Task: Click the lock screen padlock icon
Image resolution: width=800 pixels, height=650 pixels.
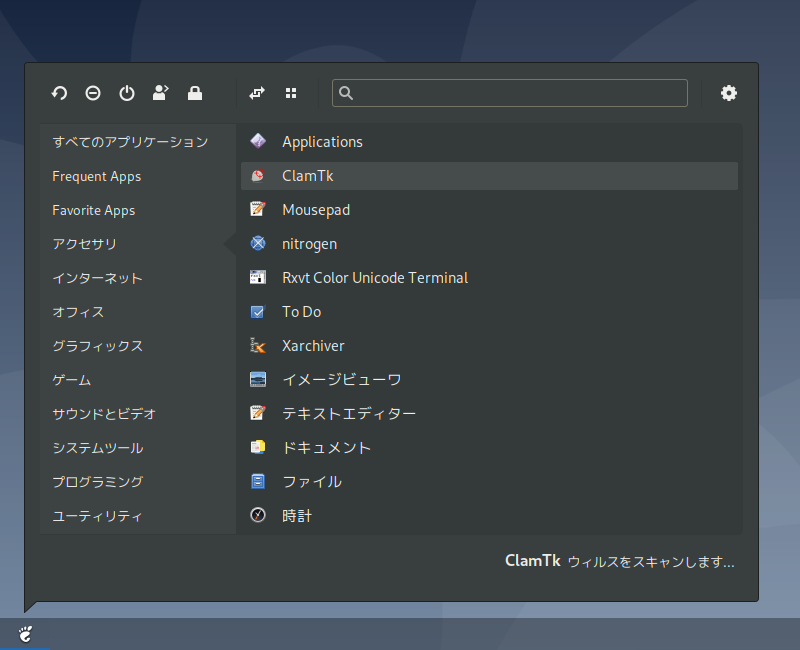Action: tap(195, 93)
